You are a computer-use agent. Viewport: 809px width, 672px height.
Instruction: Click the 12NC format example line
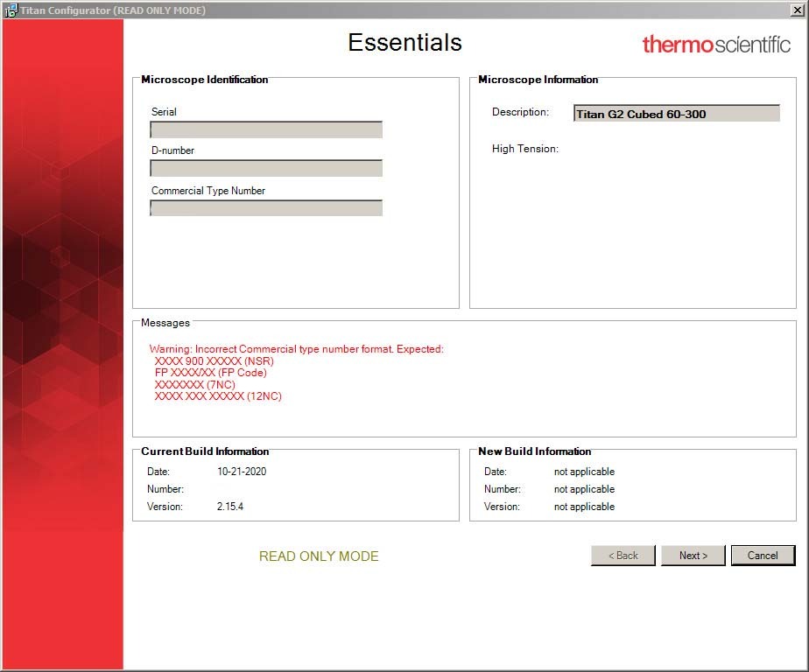(218, 396)
